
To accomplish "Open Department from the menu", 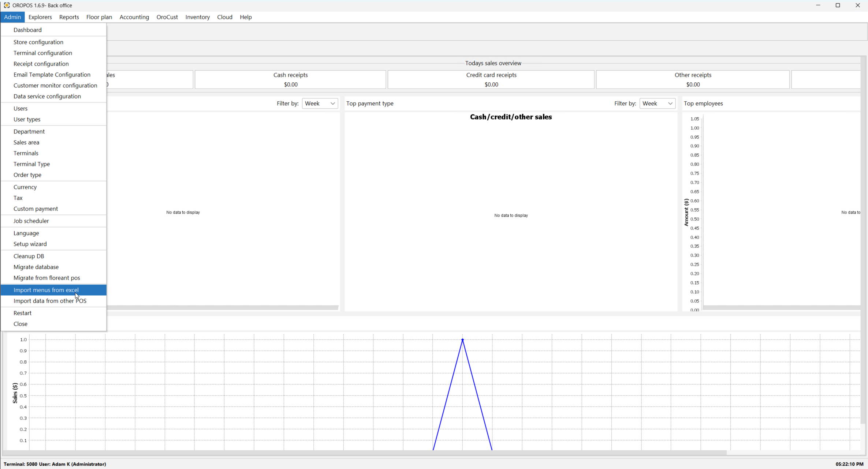I will tap(53, 132).
